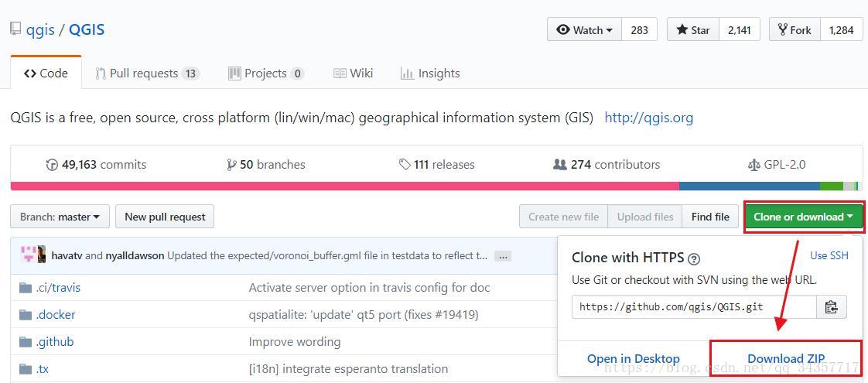Open the latest commit message link
Screen dimensions: 868x383
click(327, 255)
